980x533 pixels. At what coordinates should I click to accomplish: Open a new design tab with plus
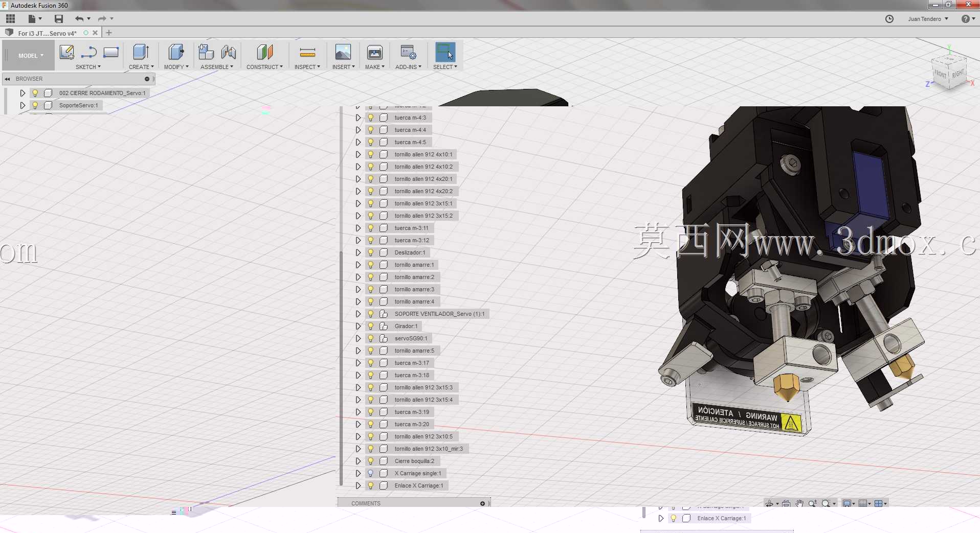[x=109, y=33]
